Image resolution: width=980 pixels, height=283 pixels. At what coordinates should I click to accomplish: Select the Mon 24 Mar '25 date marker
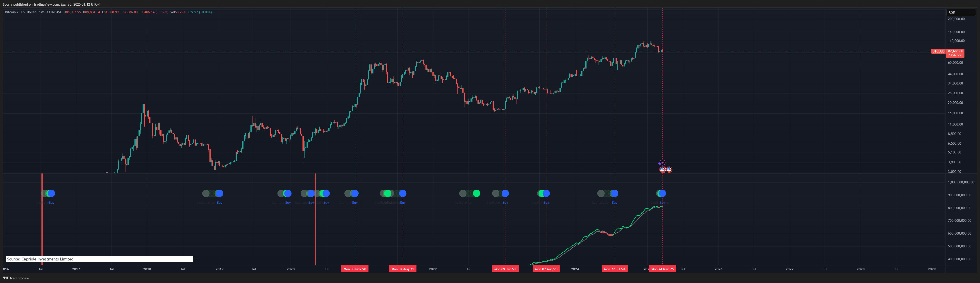click(x=662, y=269)
